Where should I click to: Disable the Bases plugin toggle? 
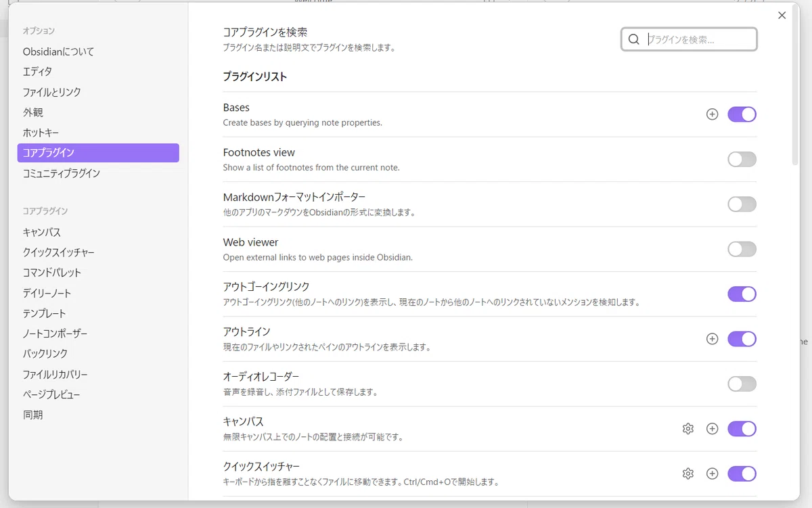742,114
